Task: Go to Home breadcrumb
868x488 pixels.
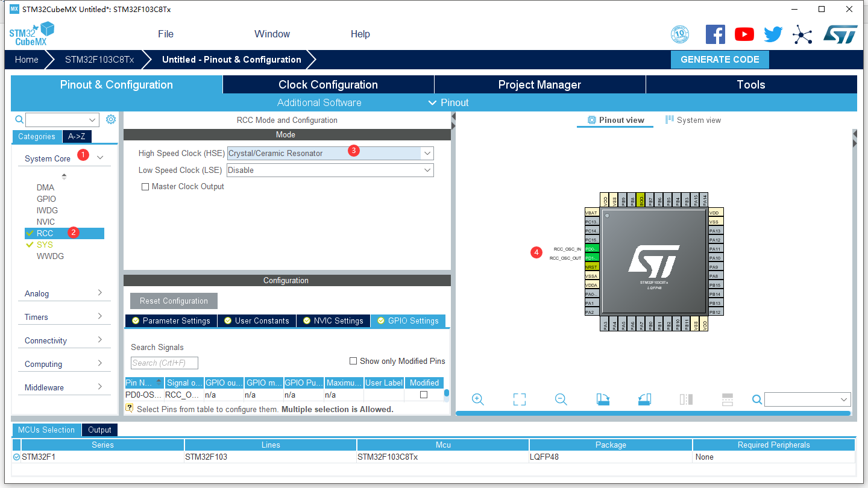Action: [27, 59]
